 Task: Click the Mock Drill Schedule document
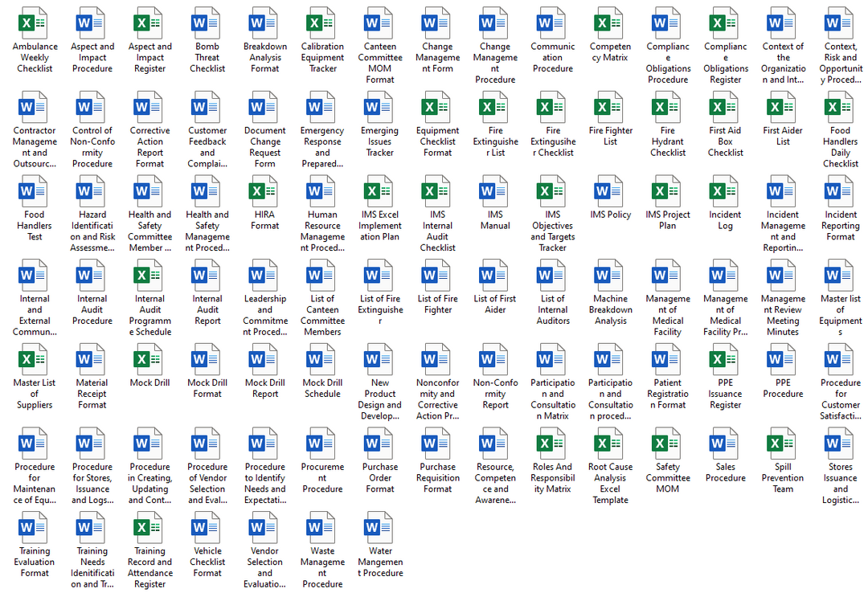coord(322,360)
